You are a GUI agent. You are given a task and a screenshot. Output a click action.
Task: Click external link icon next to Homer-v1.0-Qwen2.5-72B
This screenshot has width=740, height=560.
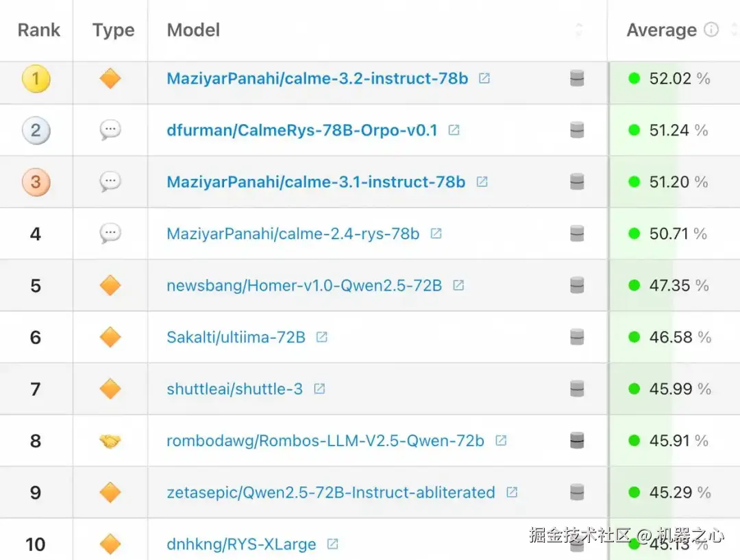point(458,285)
